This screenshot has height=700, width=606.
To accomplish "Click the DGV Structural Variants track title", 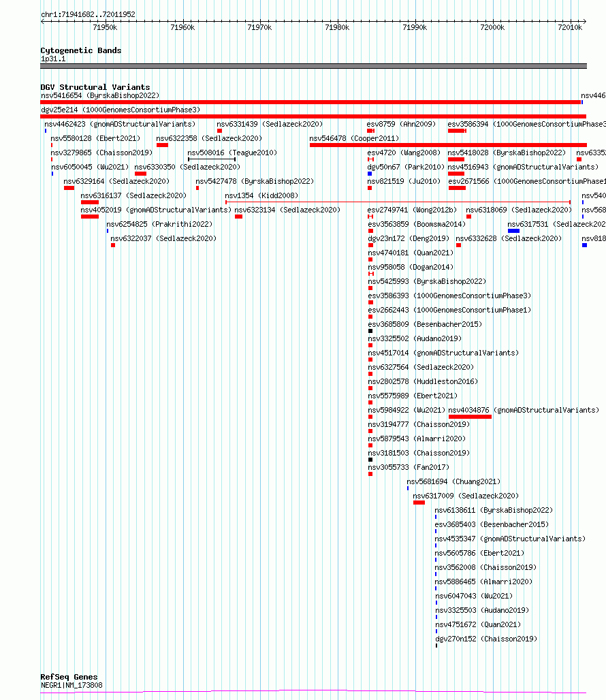I will coord(95,87).
